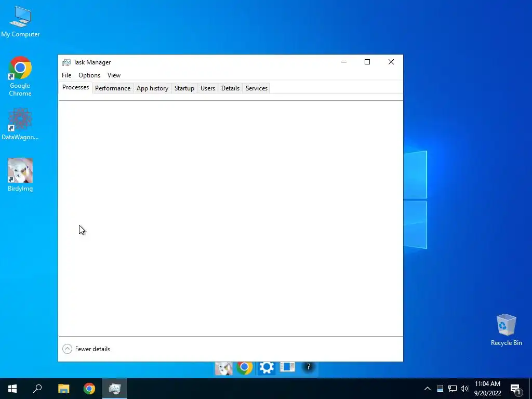The height and width of the screenshot is (399, 532).
Task: Open taskbar search magnifier
Action: point(37,389)
